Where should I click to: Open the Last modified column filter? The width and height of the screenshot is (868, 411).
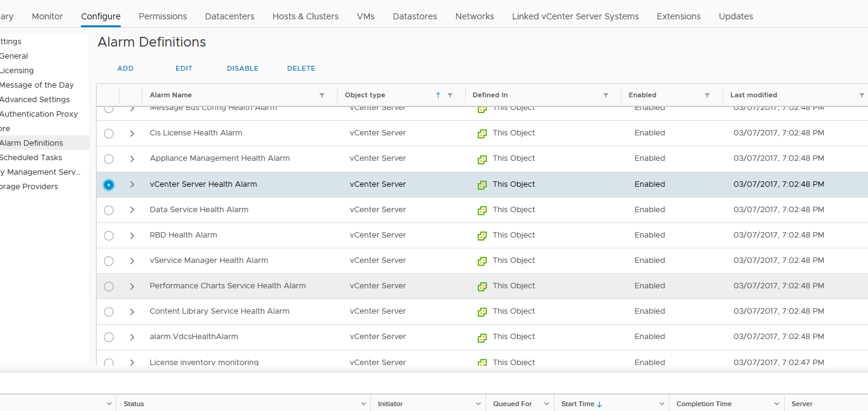pyautogui.click(x=861, y=95)
